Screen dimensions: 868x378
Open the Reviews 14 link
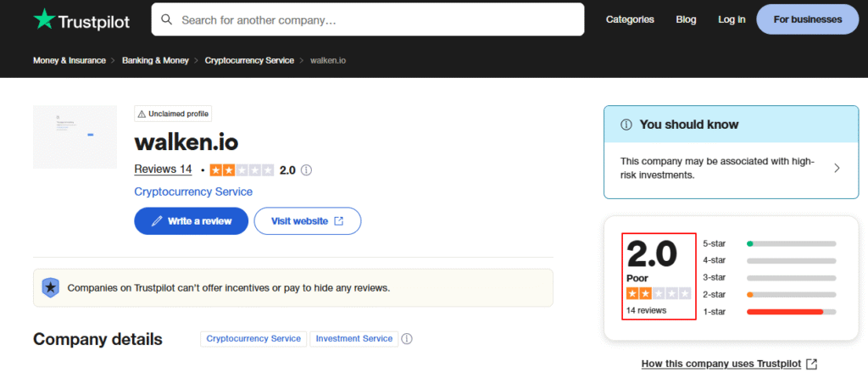[x=163, y=170]
